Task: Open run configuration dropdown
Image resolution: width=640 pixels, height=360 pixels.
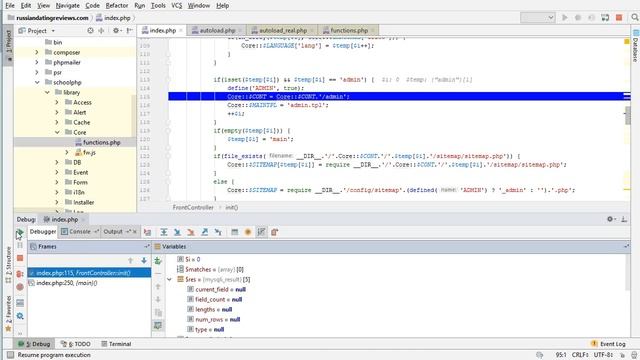Action: point(538,18)
